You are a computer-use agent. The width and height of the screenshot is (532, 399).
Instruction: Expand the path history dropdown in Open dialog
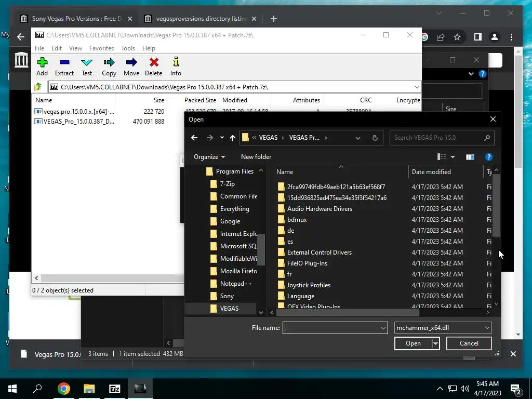pyautogui.click(x=357, y=138)
